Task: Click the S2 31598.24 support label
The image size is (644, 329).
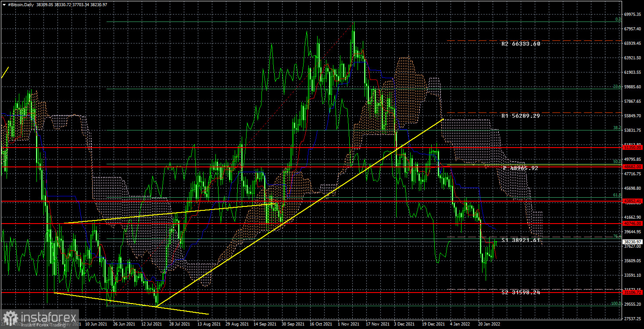Action: 521,292
